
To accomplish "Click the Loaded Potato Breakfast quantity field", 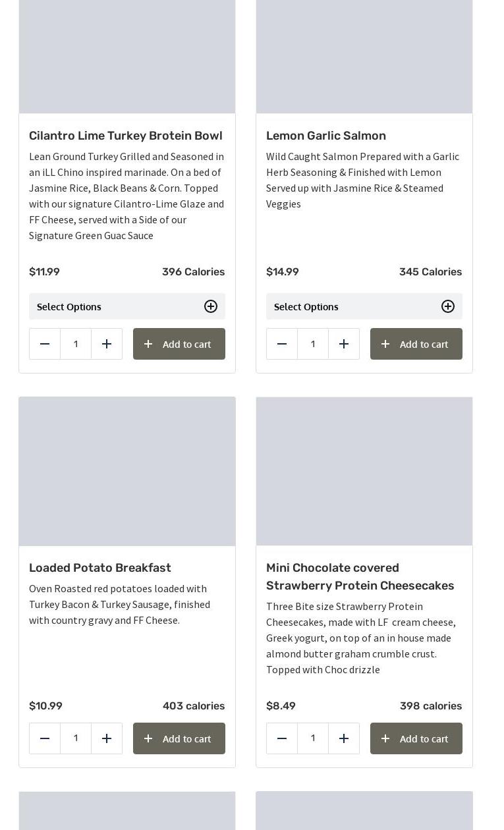I will 76,738.
